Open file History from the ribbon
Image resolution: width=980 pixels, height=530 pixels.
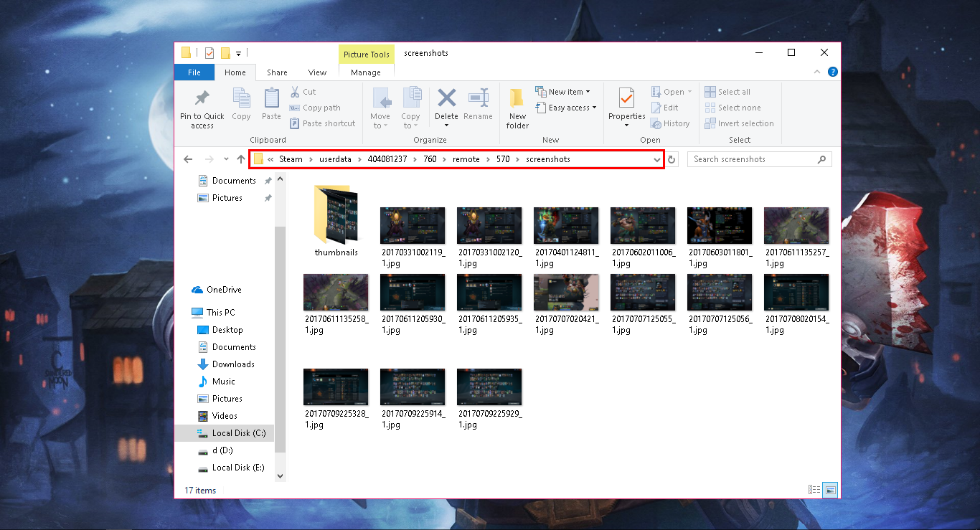pos(671,123)
